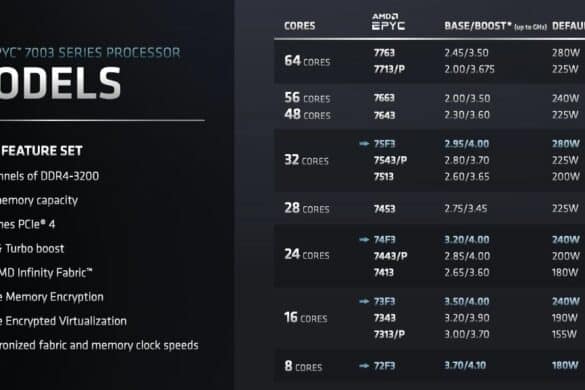Click the FEATURE SET heading

coord(41,151)
